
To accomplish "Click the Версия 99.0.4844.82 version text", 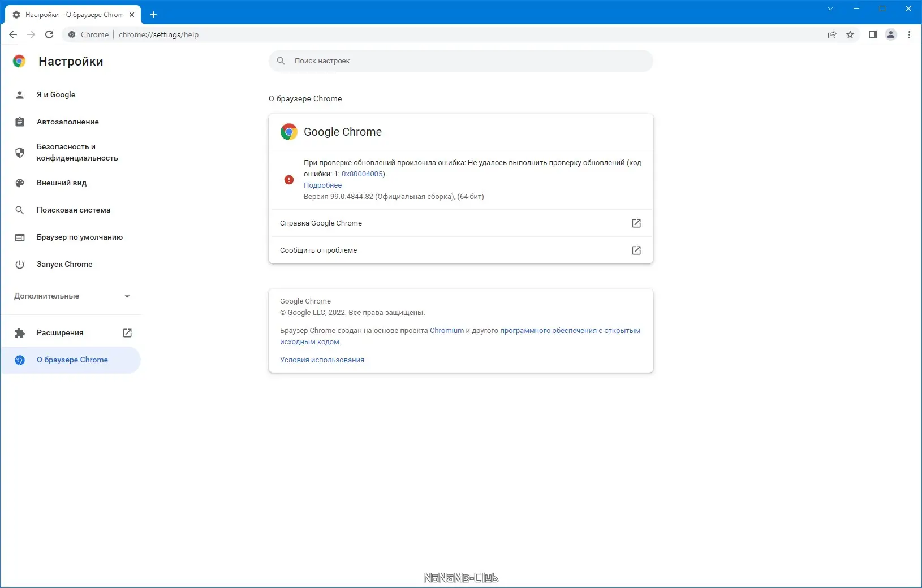I will click(394, 197).
